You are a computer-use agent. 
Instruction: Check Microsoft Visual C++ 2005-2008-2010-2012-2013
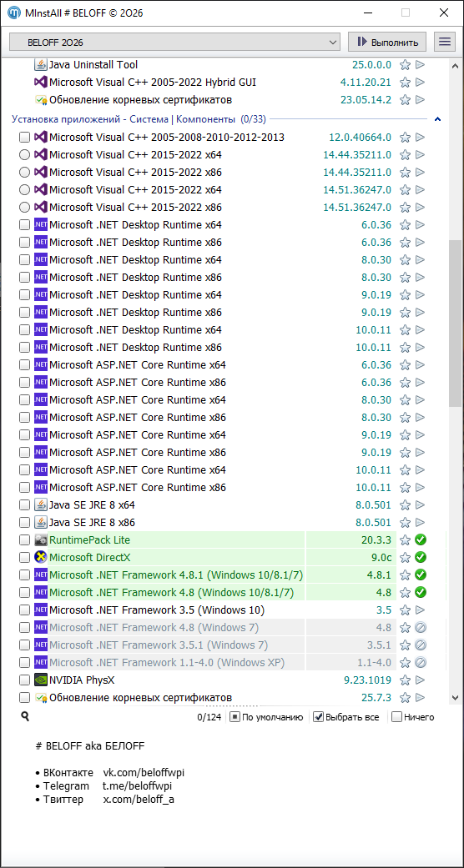pos(24,138)
